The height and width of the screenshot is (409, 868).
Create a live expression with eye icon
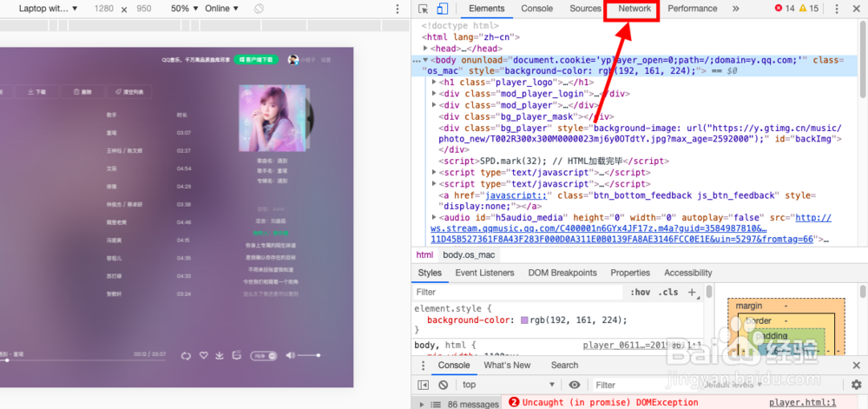(575, 385)
